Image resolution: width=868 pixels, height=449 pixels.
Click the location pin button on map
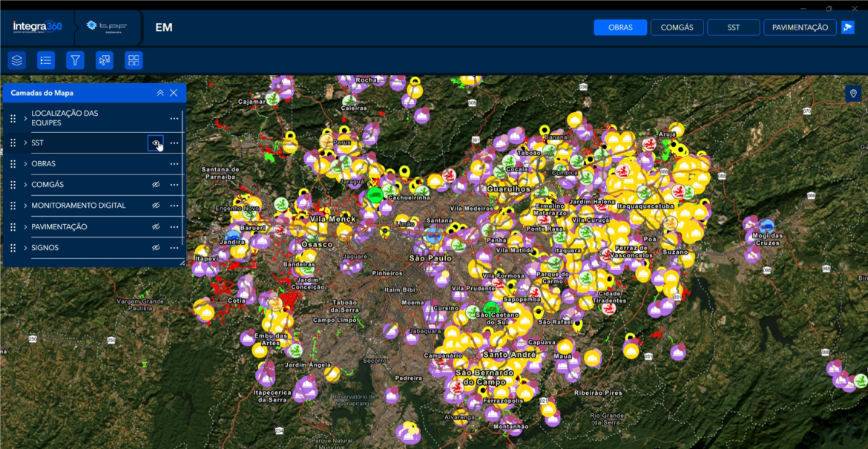853,94
